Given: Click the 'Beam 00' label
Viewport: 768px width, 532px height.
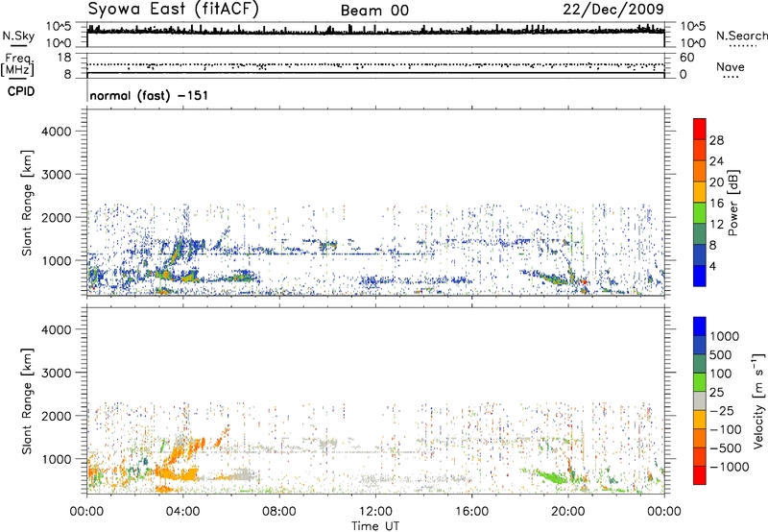Looking at the screenshot, I should (374, 11).
